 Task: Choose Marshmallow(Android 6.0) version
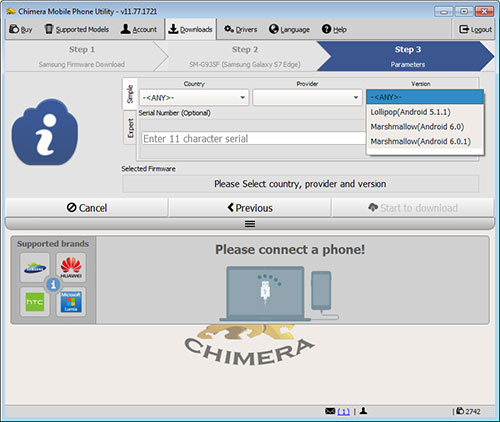[x=425, y=127]
